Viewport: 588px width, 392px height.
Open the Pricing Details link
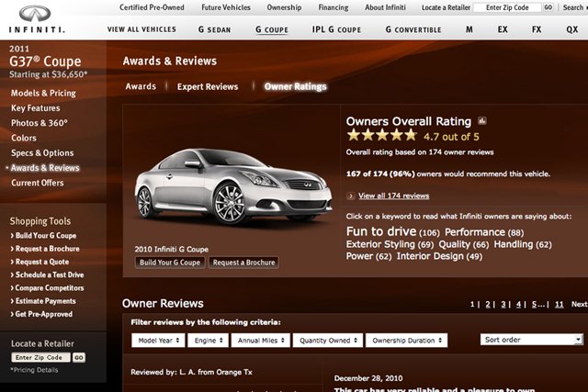click(x=34, y=370)
